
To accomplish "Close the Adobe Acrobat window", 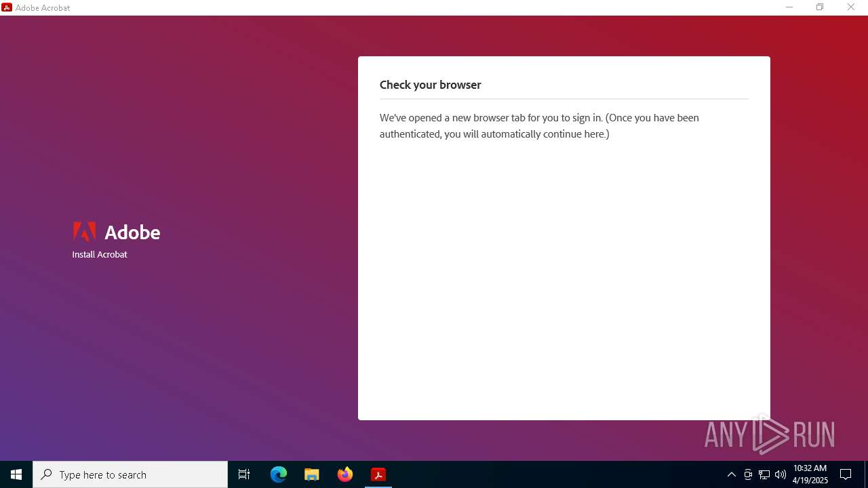I will pos(851,7).
